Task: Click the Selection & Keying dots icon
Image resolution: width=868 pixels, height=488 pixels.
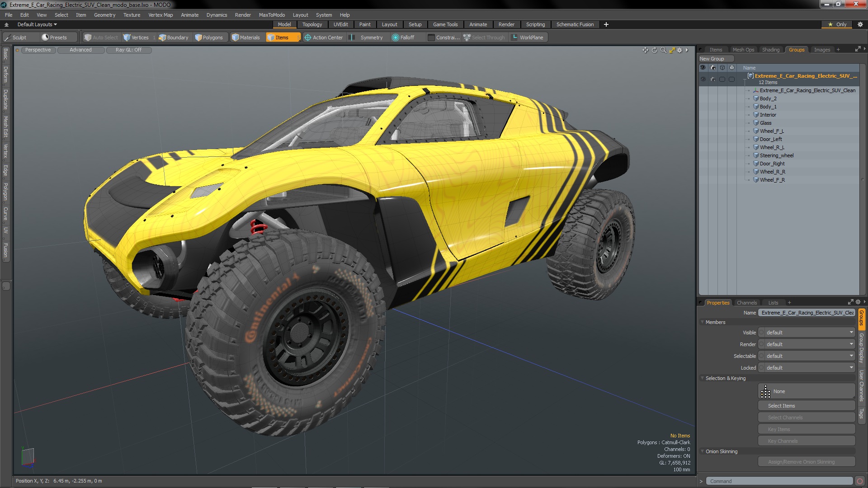Action: (765, 391)
